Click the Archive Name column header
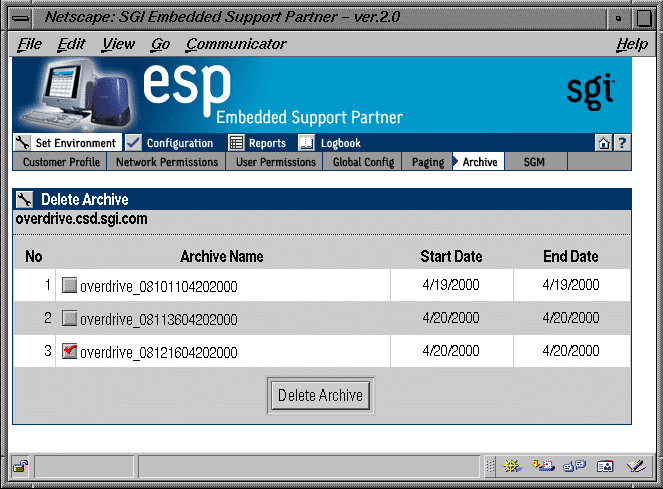This screenshot has height=489, width=663. (x=222, y=256)
